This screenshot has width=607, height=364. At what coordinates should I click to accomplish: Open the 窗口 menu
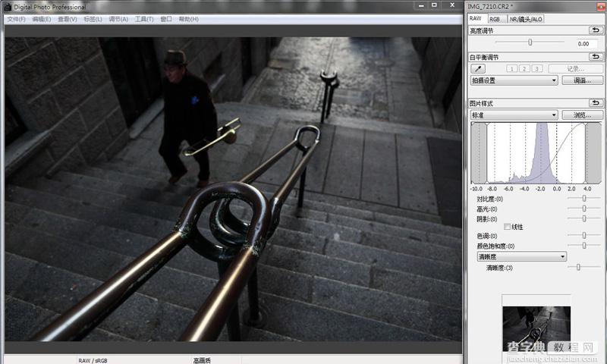pos(166,19)
